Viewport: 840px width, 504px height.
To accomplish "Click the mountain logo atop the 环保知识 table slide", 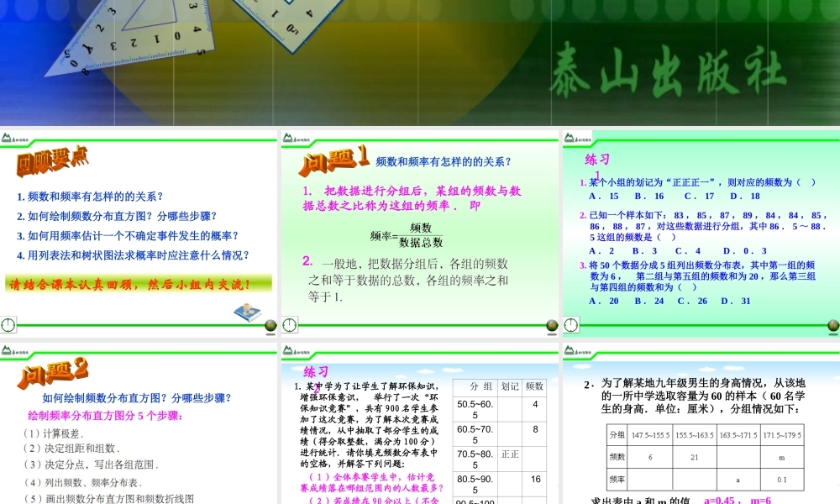I will point(297,351).
